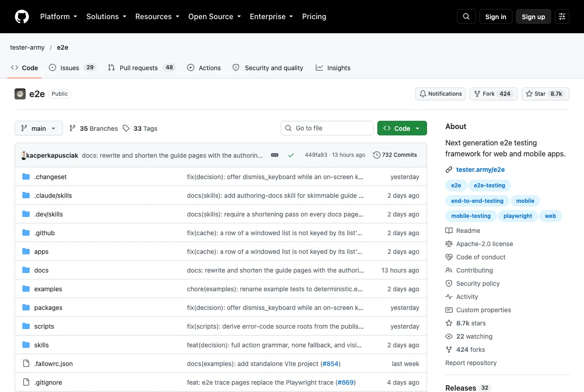
Task: Switch to the Actions tab
Action: coord(204,68)
